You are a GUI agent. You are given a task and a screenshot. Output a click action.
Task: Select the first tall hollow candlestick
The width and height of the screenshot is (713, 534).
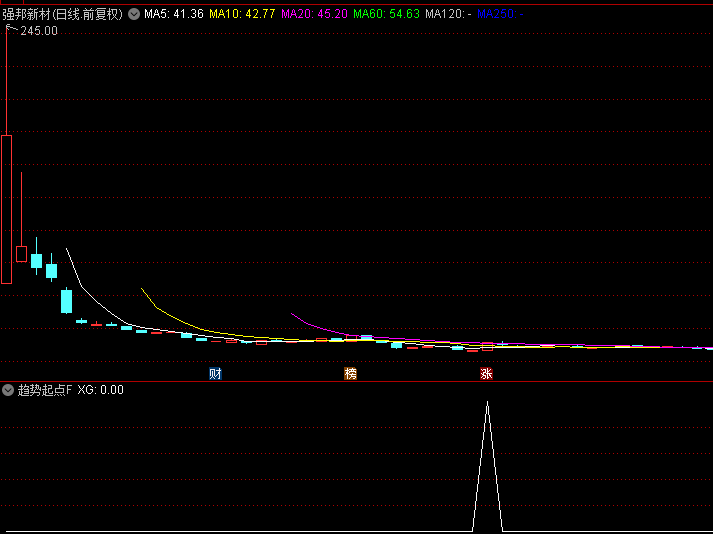tap(6, 208)
